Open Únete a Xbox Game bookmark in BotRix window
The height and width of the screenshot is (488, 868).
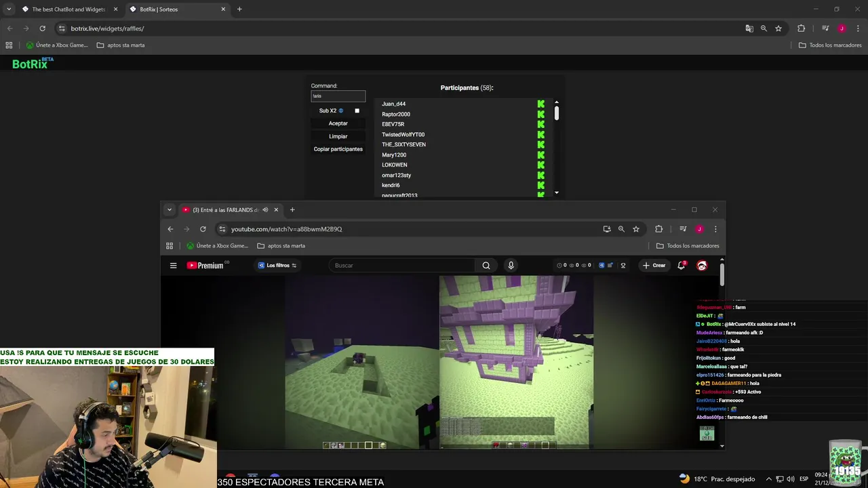coord(57,45)
